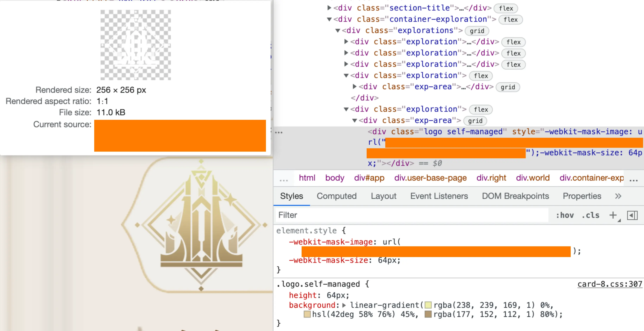644x331 pixels.
Task: Collapse the fourth exploration div node
Action: pos(346,75)
